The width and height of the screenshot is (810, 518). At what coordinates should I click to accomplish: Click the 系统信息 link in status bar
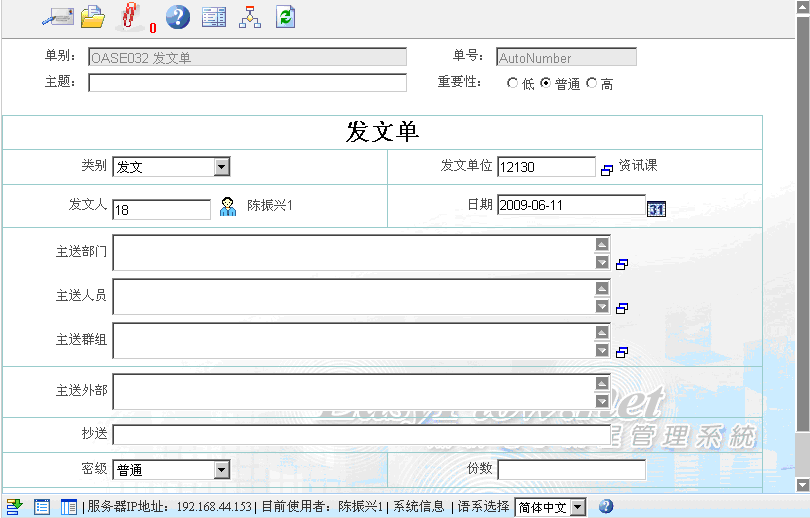(x=418, y=507)
